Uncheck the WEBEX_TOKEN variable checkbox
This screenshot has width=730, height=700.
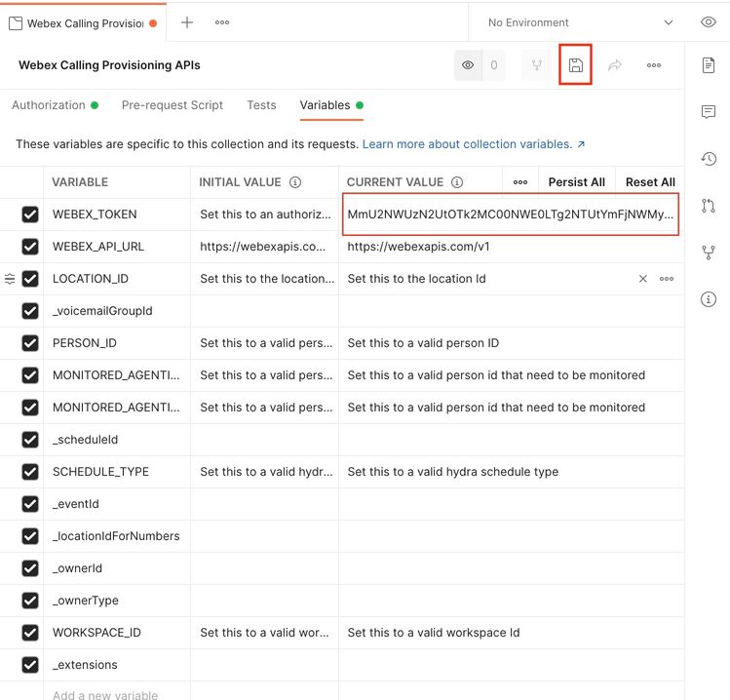[x=30, y=214]
